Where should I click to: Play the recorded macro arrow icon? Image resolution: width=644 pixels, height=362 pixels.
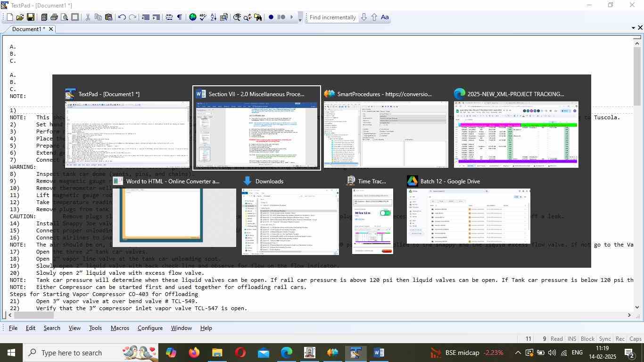coord(292,17)
